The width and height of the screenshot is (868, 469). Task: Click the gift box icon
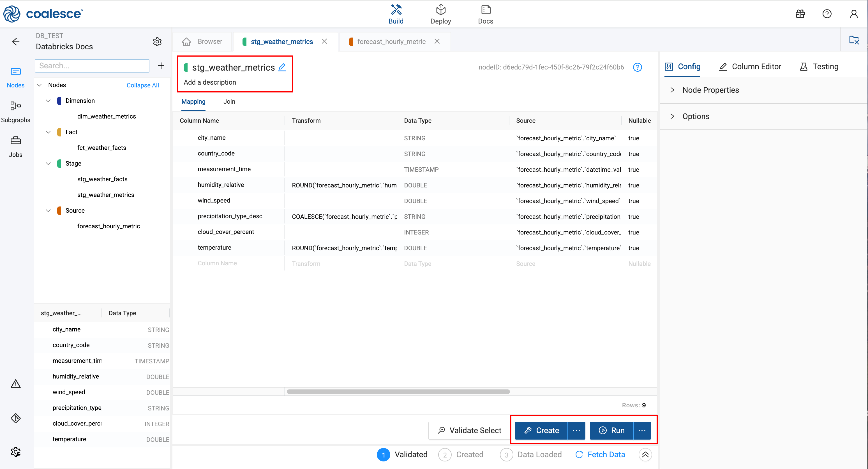coord(800,14)
